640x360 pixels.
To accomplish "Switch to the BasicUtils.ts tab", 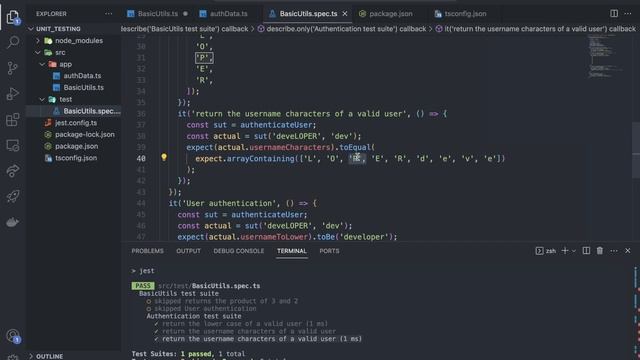I will coord(157,13).
